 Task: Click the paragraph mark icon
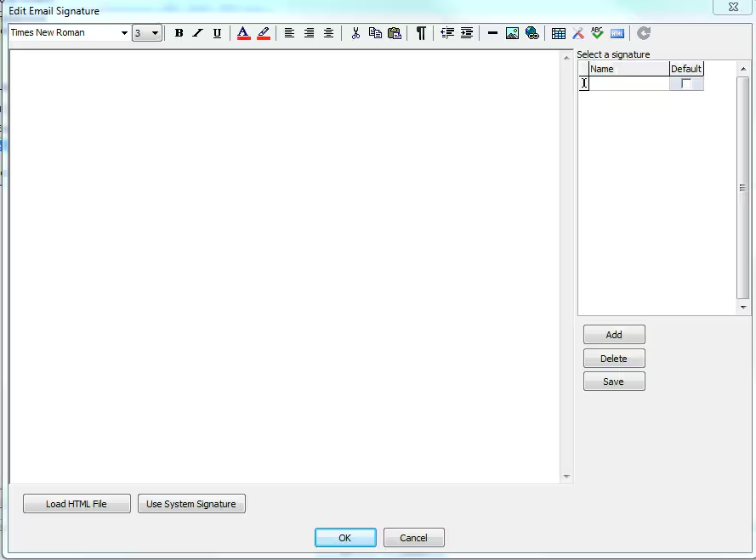point(421,33)
